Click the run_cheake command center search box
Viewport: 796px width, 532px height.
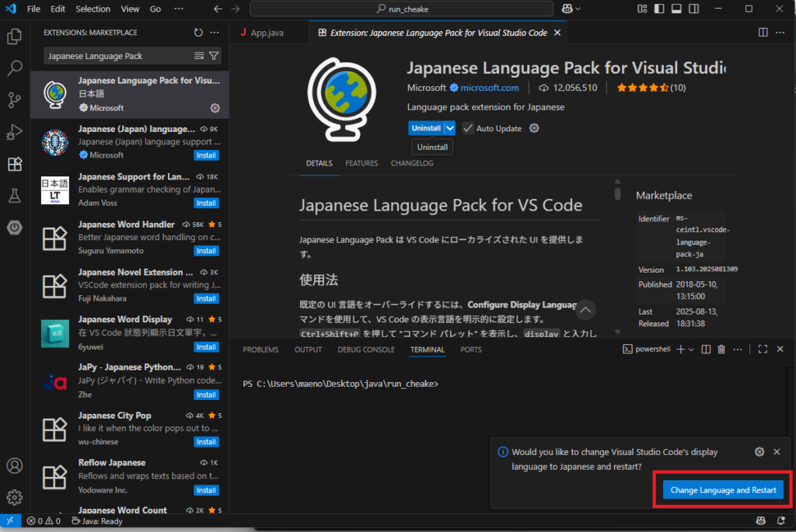point(402,9)
